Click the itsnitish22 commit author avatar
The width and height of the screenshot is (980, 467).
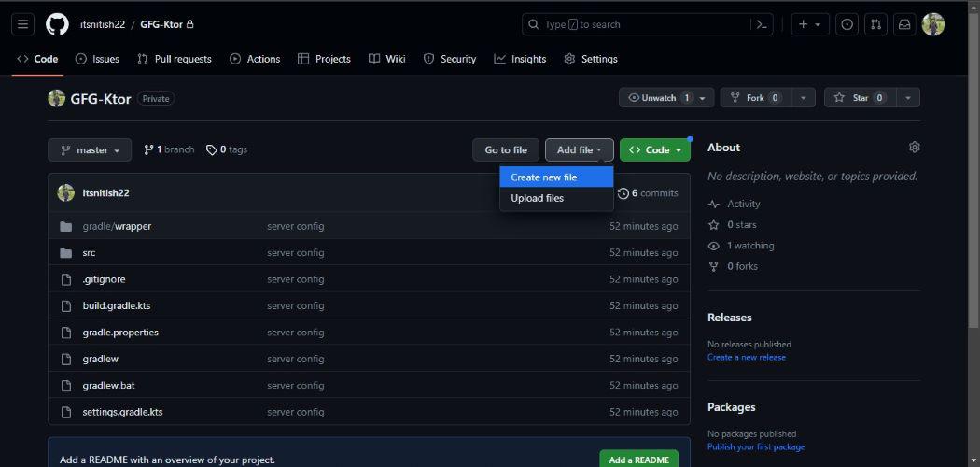[x=66, y=192]
